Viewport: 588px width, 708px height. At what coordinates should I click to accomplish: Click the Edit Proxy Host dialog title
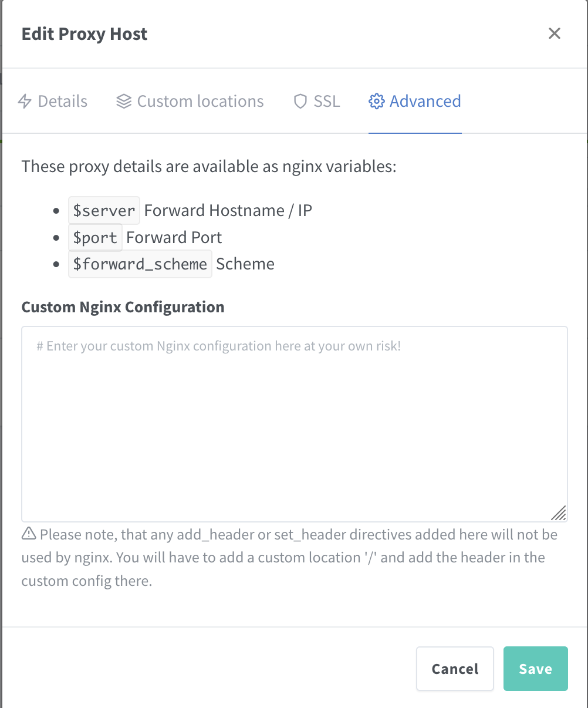click(85, 34)
